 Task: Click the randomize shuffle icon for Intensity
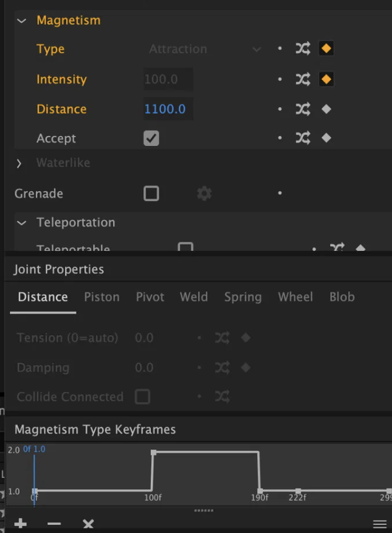point(302,79)
